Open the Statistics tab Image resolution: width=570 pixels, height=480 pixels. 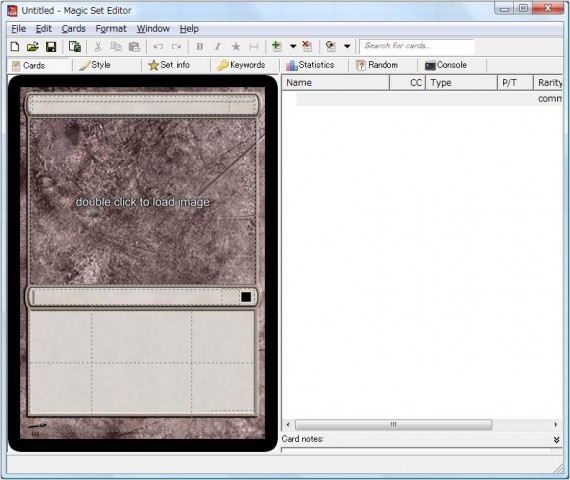310,65
